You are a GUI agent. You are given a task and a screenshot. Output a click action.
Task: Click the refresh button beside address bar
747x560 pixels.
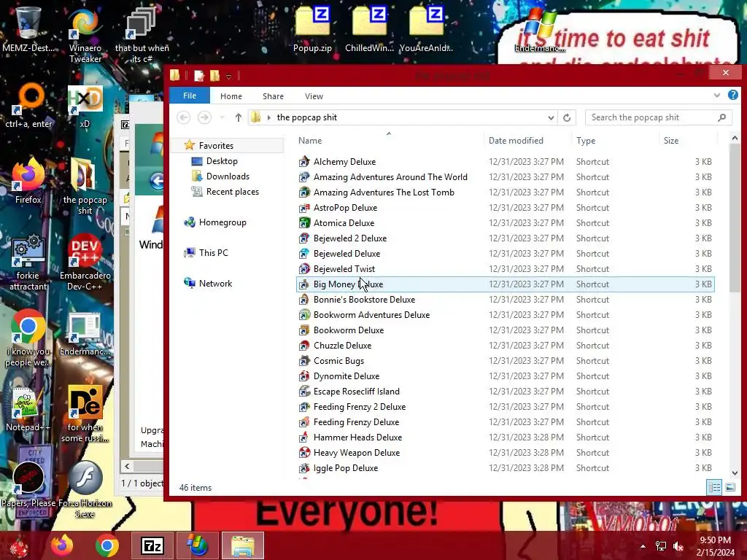(566, 117)
